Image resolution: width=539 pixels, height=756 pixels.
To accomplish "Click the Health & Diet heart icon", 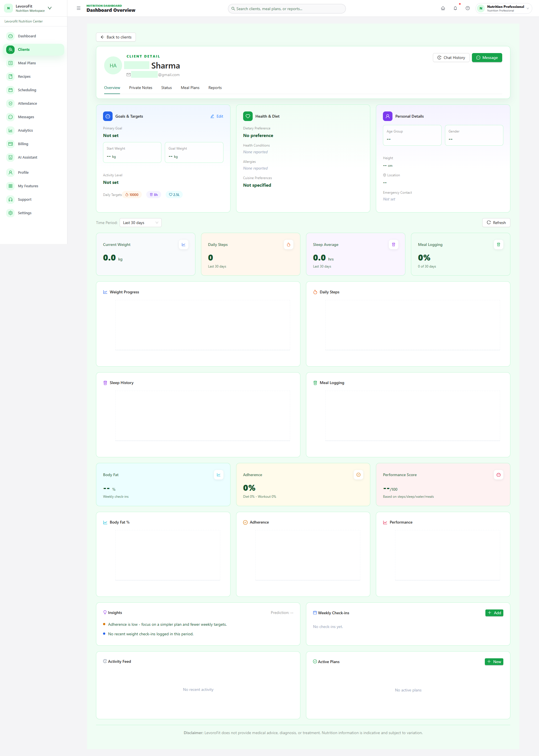I will pos(248,116).
